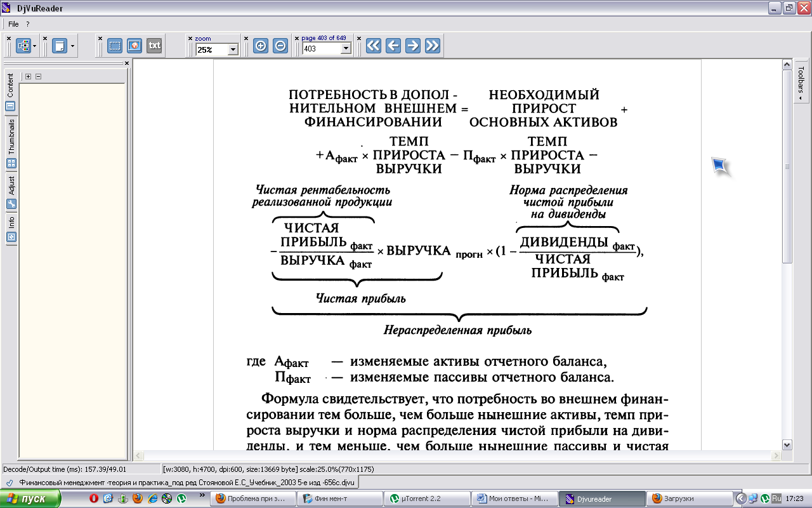The height and width of the screenshot is (508, 812).
Task: Click the vertical scrollbar thumb
Action: (787, 166)
